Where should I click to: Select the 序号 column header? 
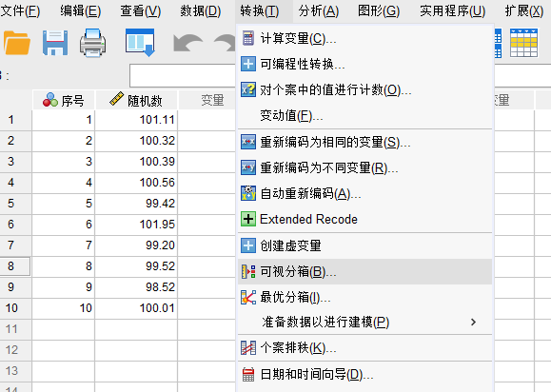click(63, 100)
